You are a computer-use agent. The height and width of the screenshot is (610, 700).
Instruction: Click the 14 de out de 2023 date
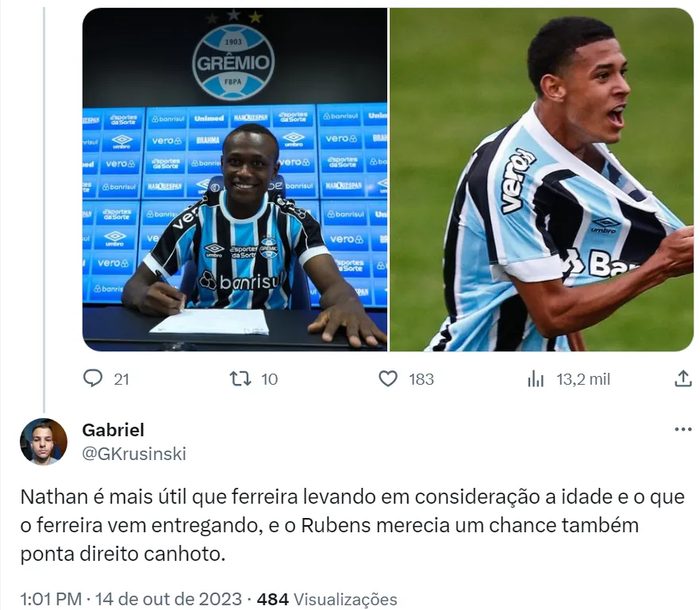point(168,599)
